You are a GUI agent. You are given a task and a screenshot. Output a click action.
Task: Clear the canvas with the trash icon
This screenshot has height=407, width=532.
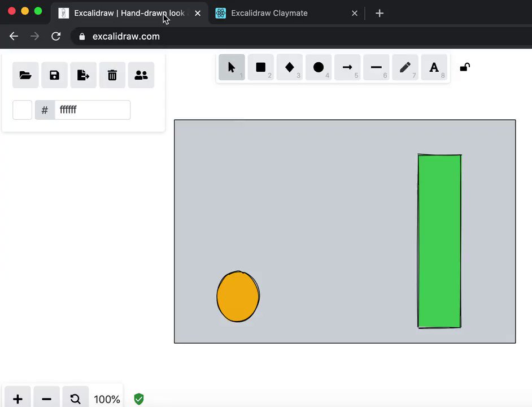112,75
